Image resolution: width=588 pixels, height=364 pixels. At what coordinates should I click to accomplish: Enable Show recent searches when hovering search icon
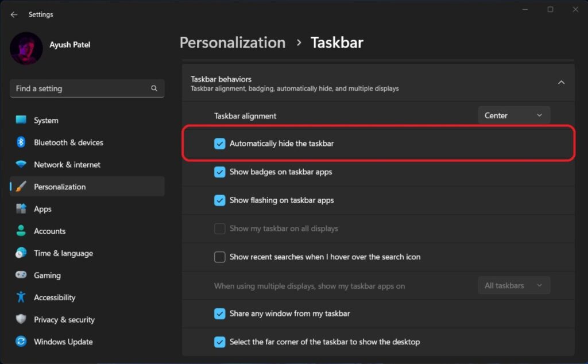(x=219, y=257)
